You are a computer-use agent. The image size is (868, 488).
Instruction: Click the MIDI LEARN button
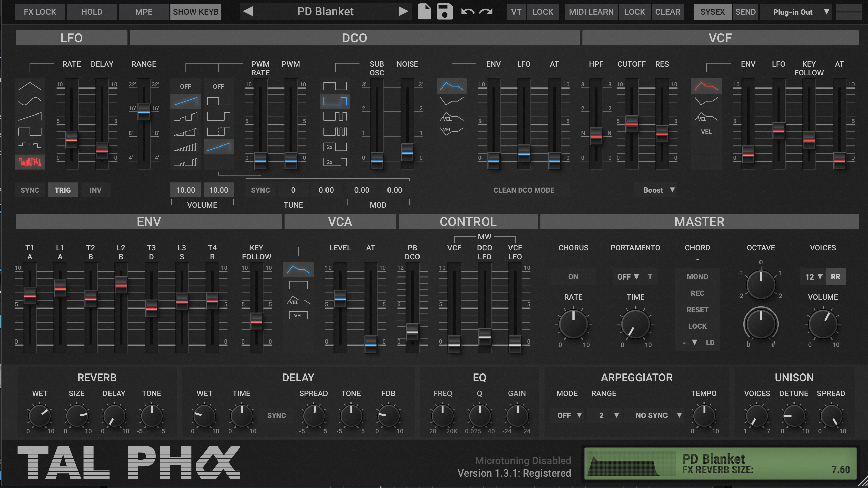pos(591,12)
